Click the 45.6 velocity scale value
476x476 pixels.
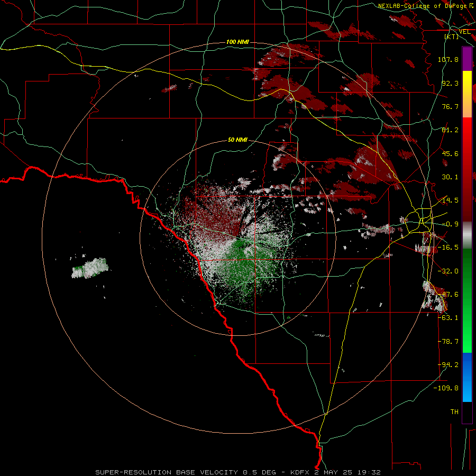[x=450, y=153]
